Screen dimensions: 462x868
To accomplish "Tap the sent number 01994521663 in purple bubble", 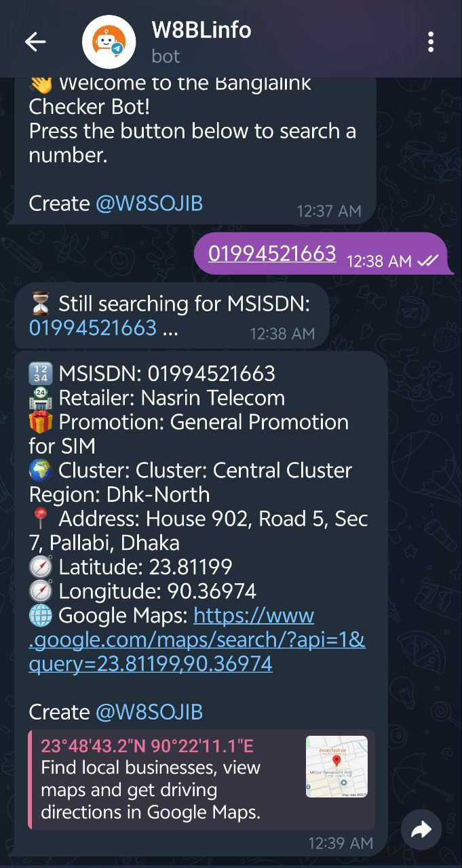I will 272,253.
